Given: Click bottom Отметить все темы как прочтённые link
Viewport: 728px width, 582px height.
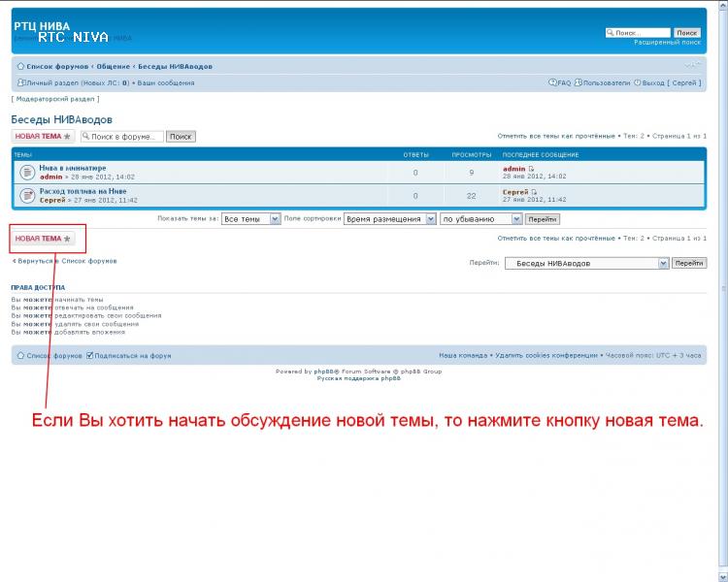Looking at the screenshot, I should (556, 238).
